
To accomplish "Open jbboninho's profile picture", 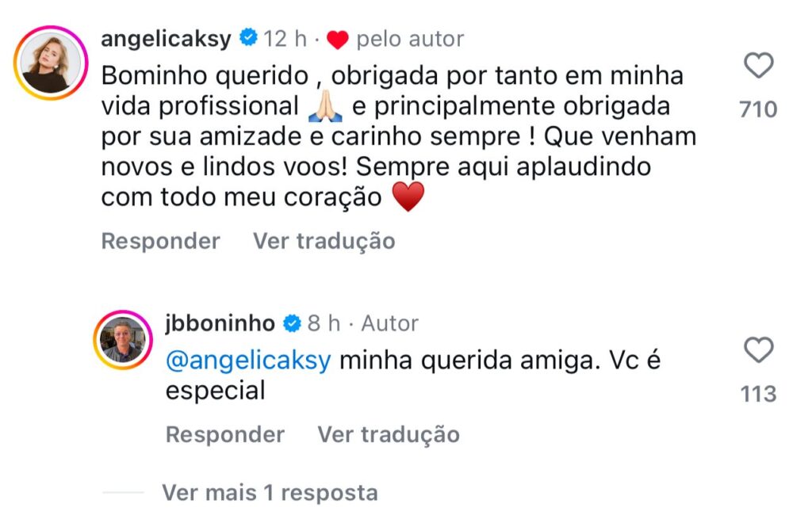I will (121, 340).
